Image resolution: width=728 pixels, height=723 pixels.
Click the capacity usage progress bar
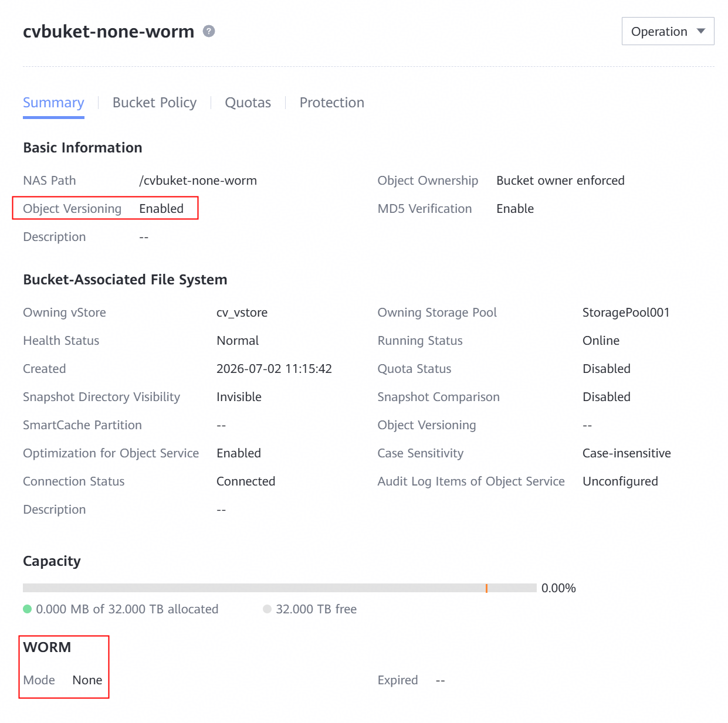pos(280,588)
